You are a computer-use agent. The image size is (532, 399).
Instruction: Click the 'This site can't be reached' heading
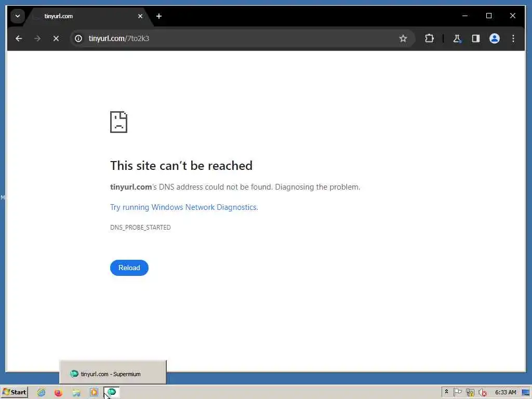[x=181, y=166]
